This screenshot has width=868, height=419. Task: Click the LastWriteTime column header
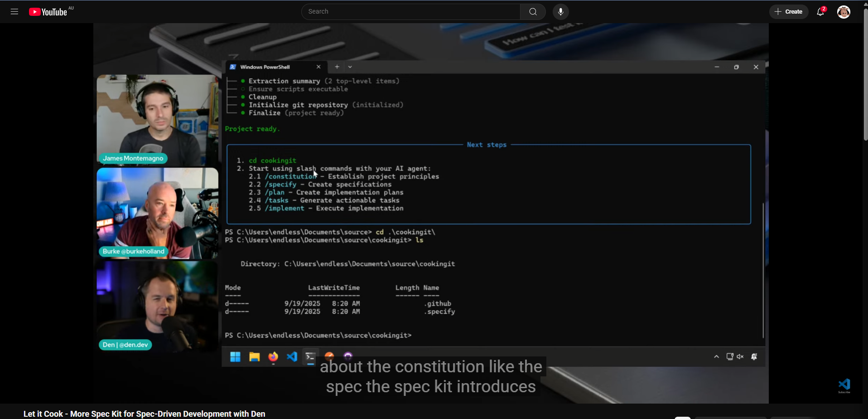click(334, 288)
